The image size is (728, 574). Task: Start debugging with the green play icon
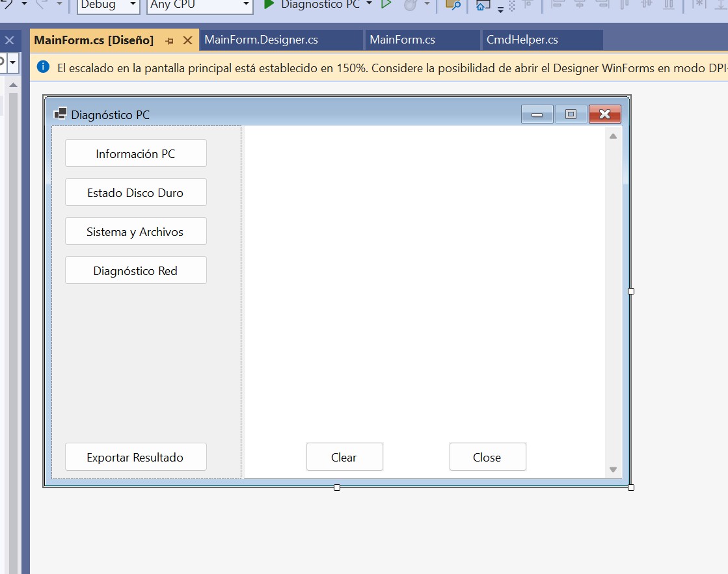tap(269, 5)
